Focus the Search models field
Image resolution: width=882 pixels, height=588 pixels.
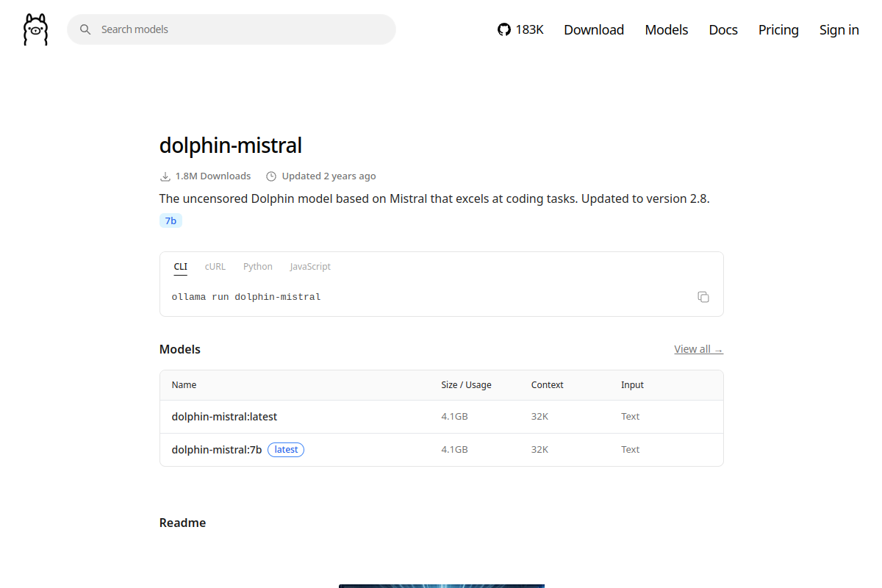232,29
